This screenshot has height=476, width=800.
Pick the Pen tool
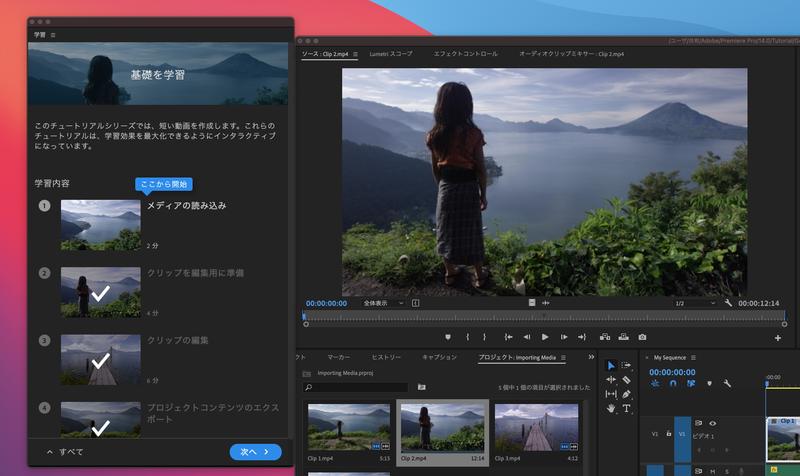[x=627, y=394]
